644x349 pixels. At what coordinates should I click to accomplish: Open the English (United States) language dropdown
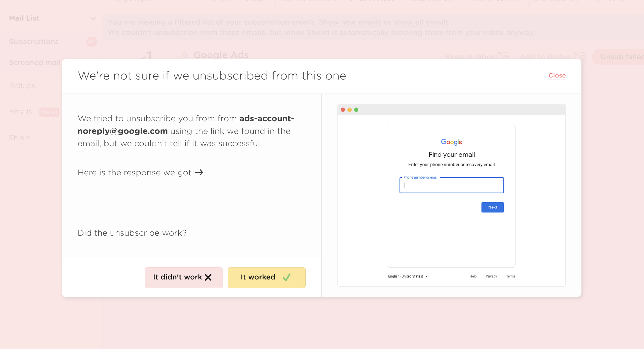coord(408,276)
